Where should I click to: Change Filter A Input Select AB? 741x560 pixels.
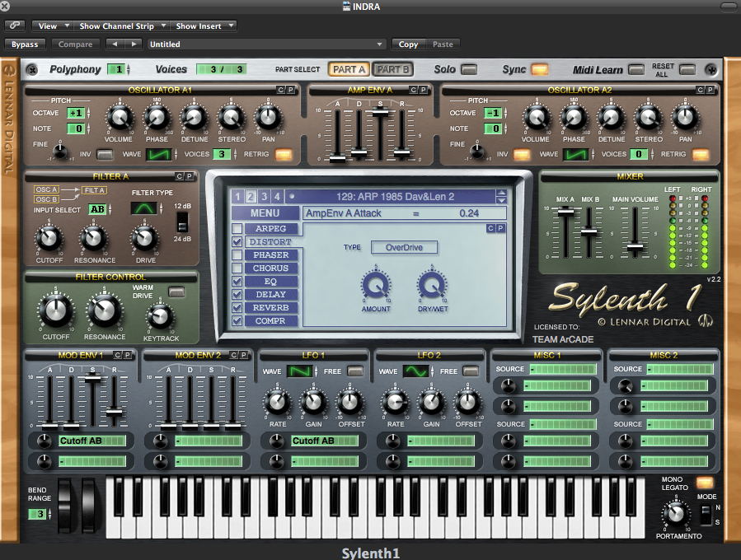pos(97,209)
